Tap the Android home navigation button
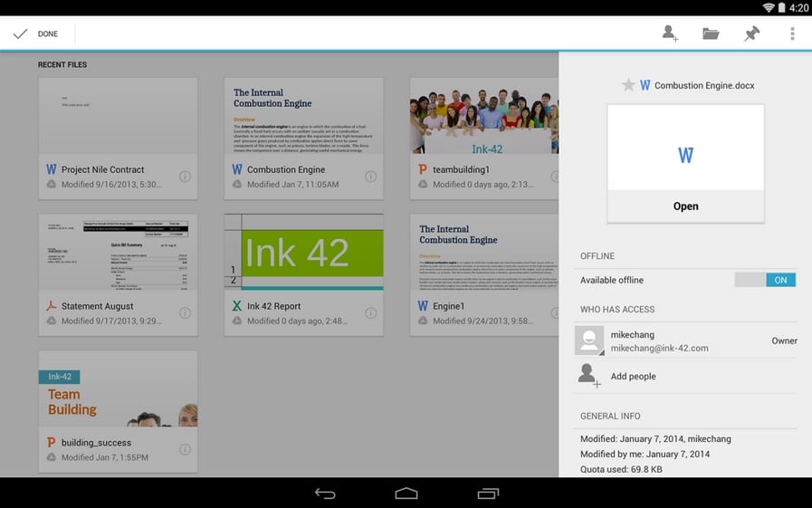The image size is (812, 508). [406, 494]
